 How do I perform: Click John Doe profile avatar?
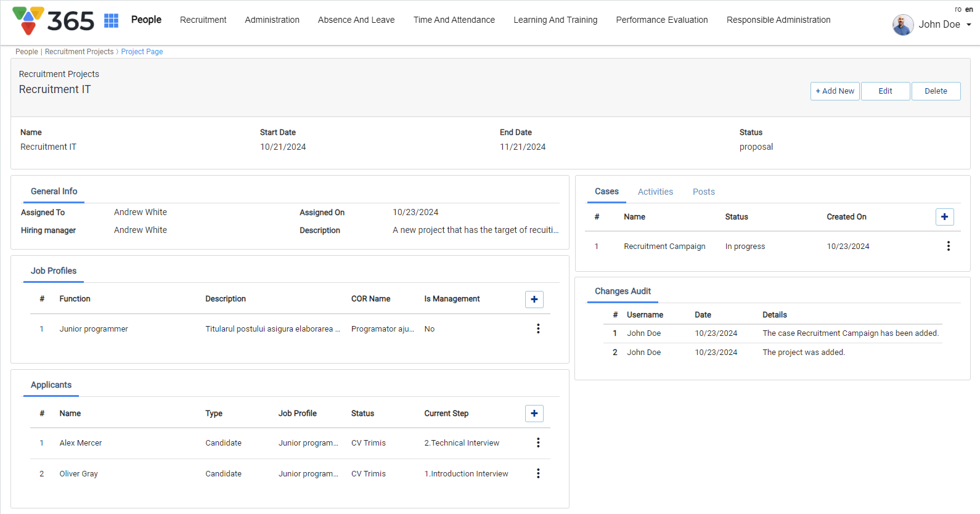(903, 25)
